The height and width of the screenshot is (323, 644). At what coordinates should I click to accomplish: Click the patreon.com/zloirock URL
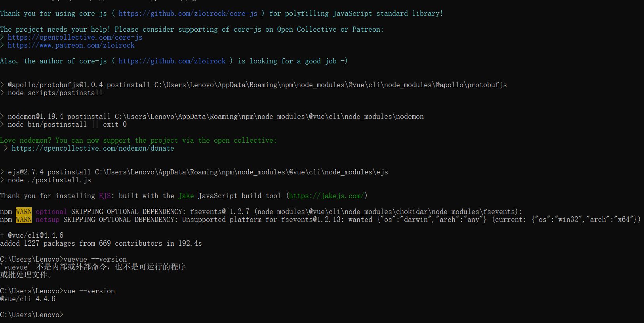[71, 45]
